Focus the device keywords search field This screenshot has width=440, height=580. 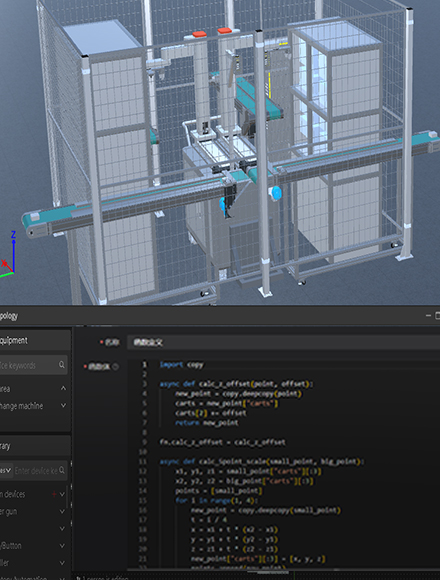tap(33, 365)
